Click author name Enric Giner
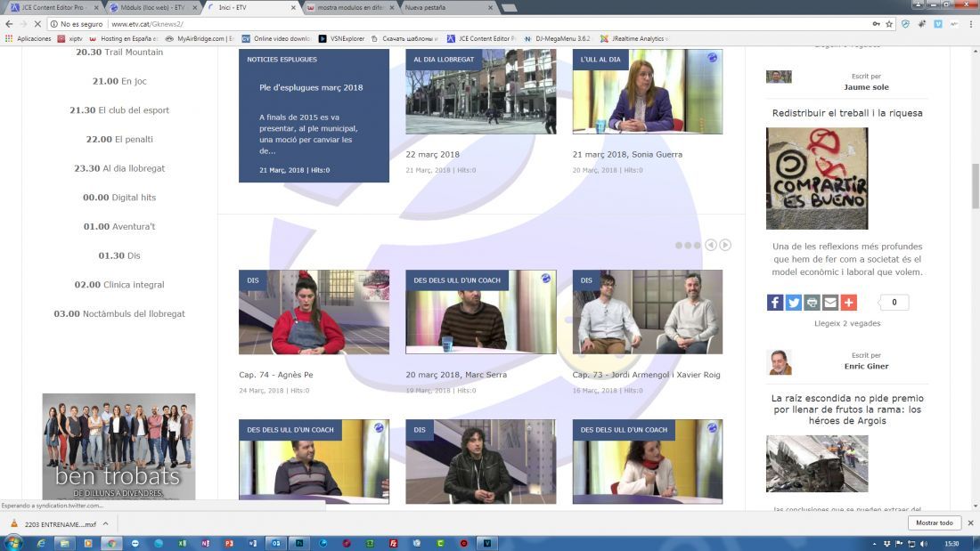 click(866, 366)
